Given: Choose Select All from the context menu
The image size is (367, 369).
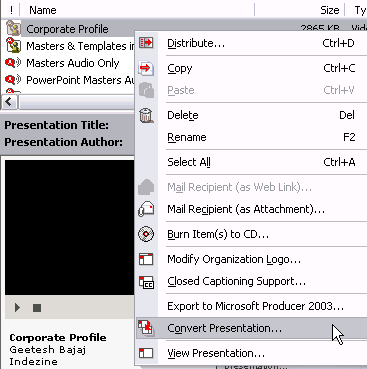Looking at the screenshot, I should tap(250, 162).
